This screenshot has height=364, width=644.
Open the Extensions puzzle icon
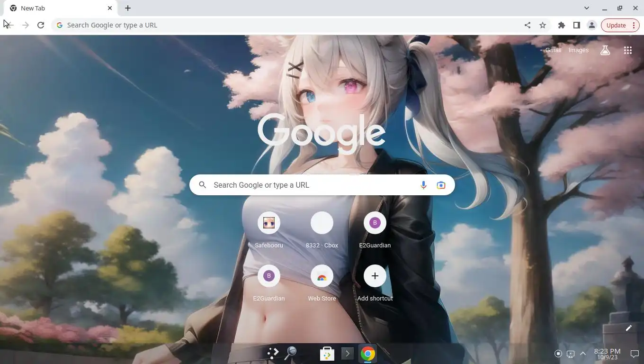coord(562,25)
